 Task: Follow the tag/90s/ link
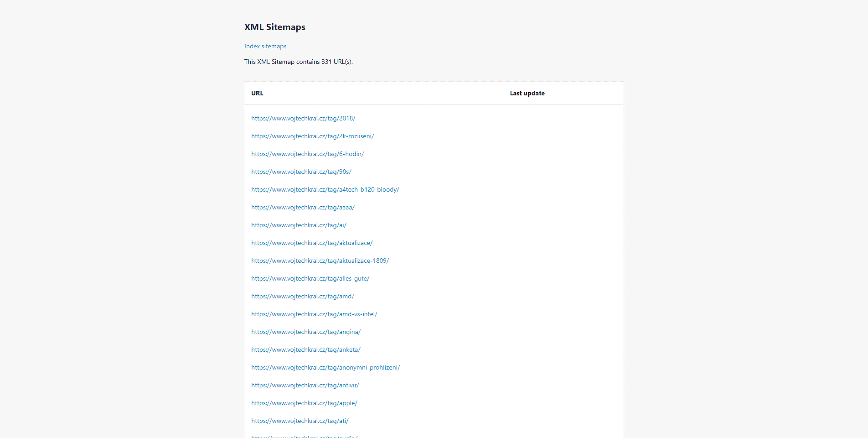pos(301,172)
